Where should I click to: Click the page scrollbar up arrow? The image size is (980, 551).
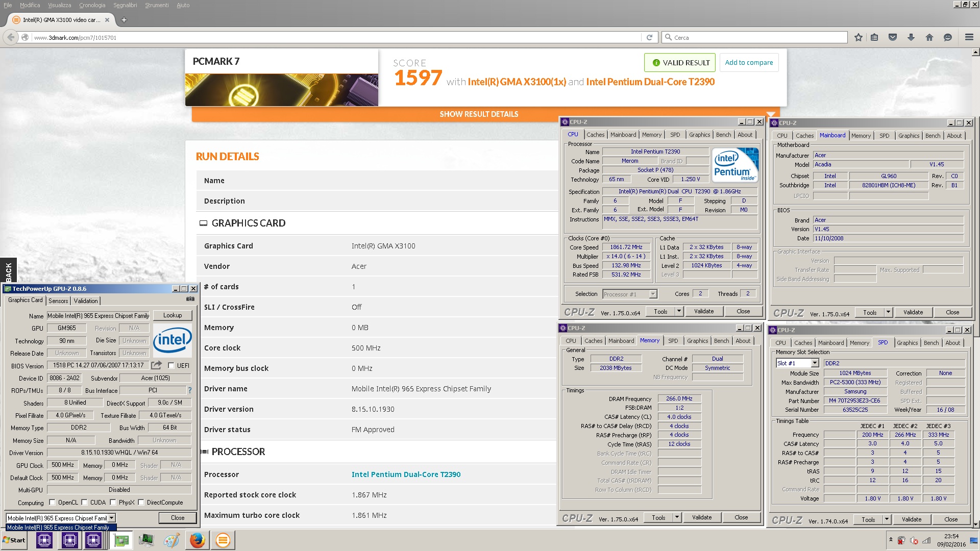click(975, 52)
